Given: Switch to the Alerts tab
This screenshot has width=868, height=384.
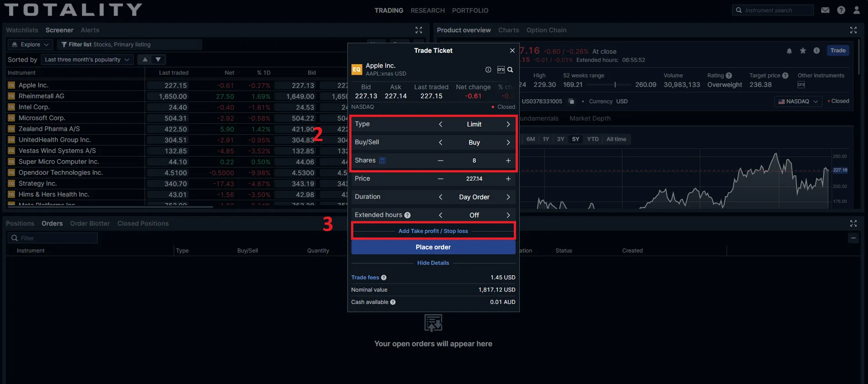Looking at the screenshot, I should 90,30.
